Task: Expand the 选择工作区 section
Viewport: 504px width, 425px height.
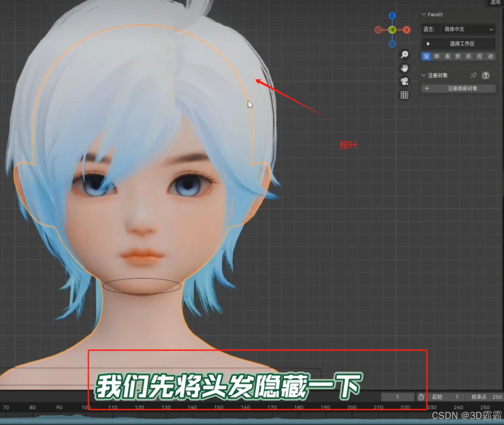Action: point(458,44)
